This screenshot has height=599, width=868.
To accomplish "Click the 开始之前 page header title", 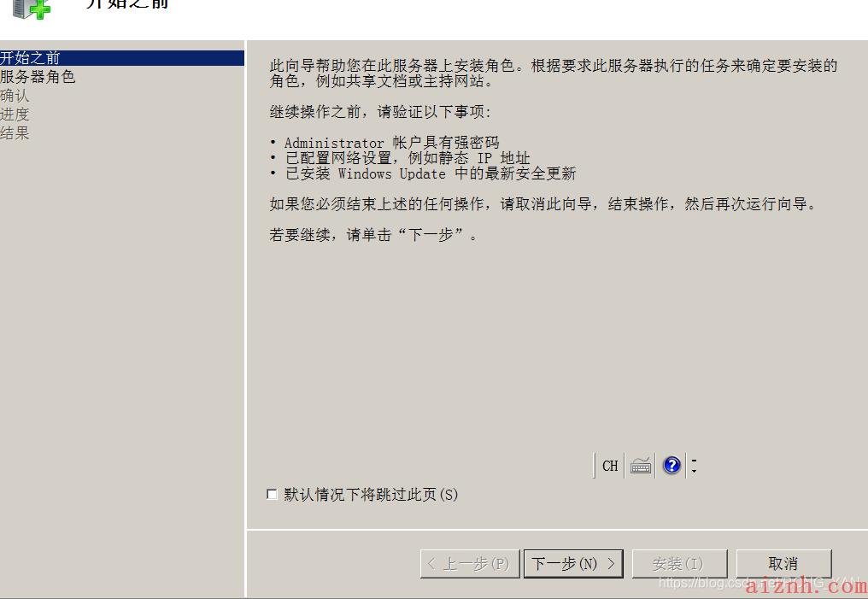I will 126,4.
